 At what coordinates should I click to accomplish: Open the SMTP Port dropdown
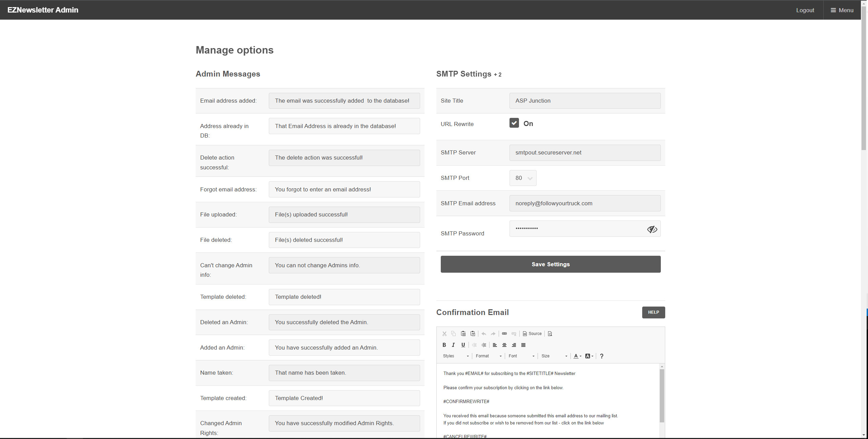[523, 178]
